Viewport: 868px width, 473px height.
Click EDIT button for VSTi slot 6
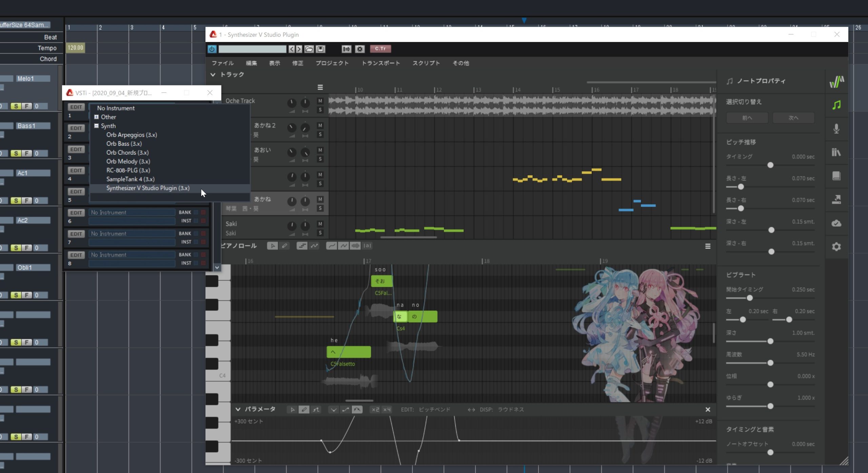76,213
